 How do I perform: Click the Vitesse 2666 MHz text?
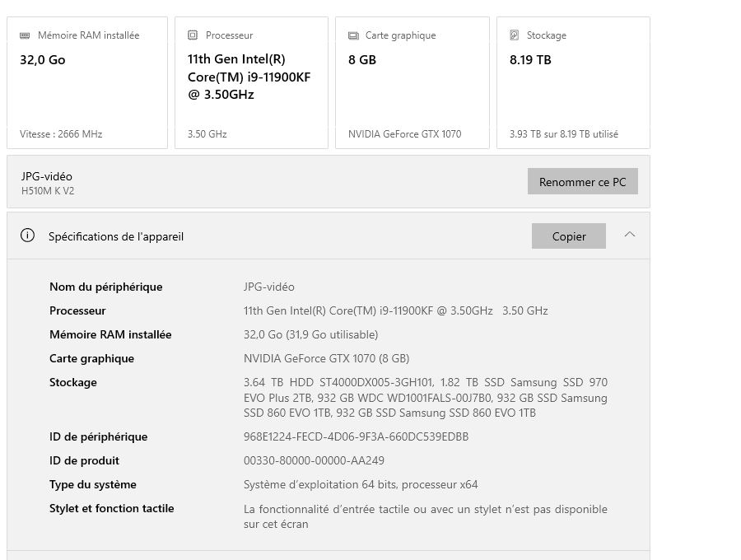pyautogui.click(x=61, y=134)
